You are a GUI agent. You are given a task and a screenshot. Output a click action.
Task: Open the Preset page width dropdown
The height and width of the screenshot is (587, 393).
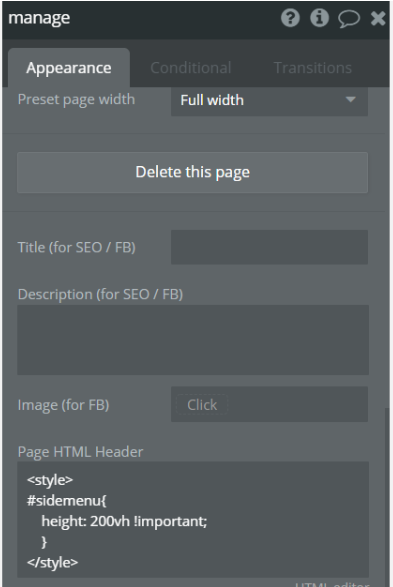[269, 100]
